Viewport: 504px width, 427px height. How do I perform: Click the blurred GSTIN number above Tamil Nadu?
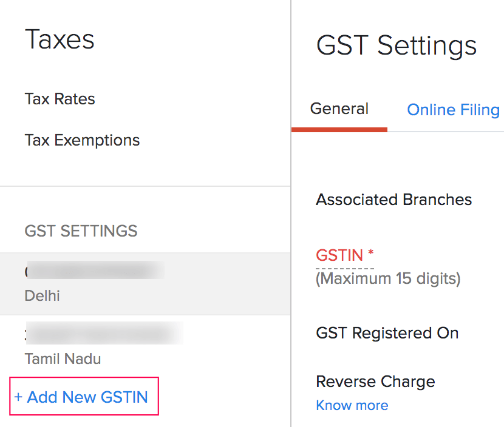tap(104, 334)
